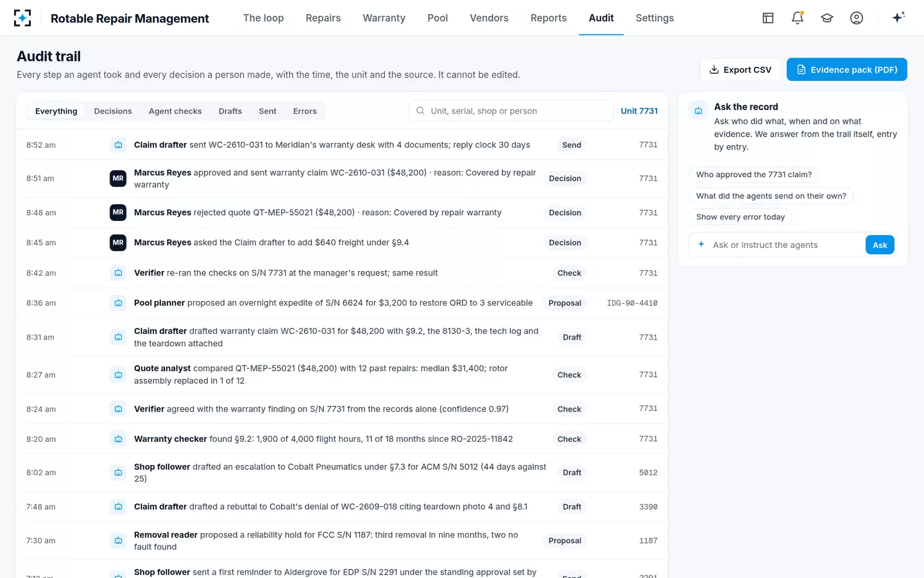Click the agent icon on the Pool planner row
Viewport: 924px width, 578px height.
pos(118,303)
